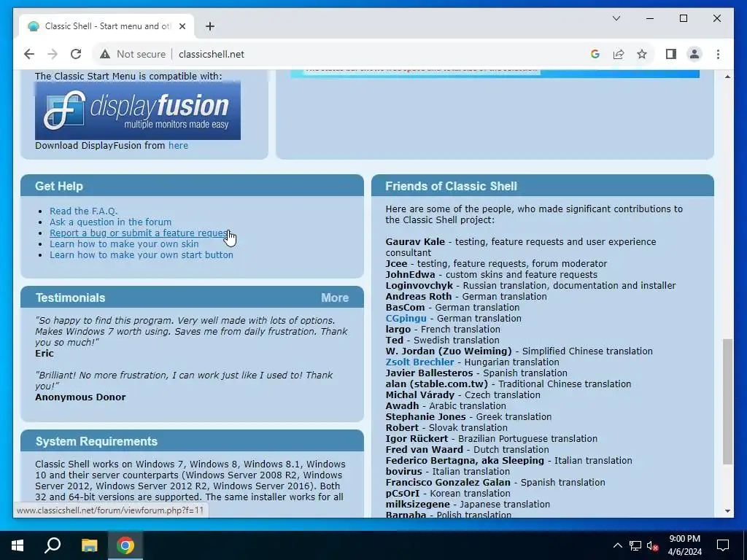Open a new browser tab
This screenshot has width=747, height=560.
click(210, 26)
